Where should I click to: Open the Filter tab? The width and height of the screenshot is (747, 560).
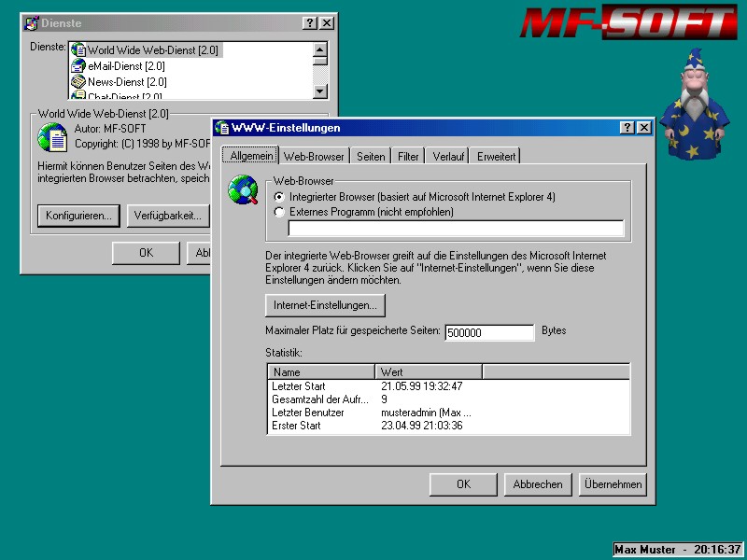(408, 157)
